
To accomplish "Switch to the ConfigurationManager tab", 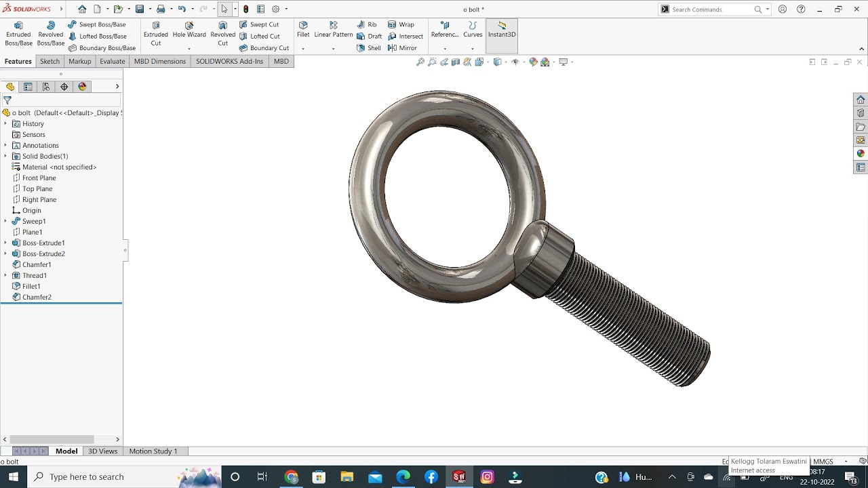I will click(x=46, y=87).
